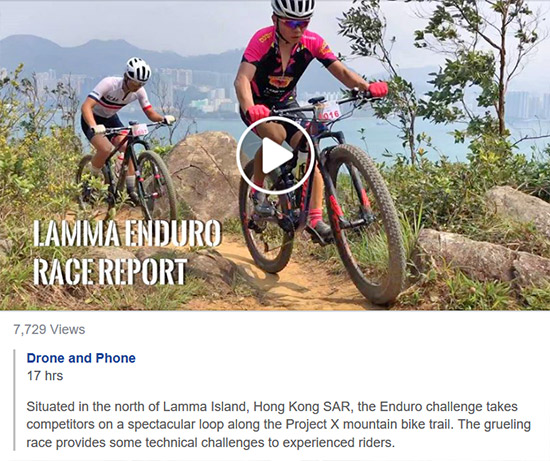
Task: Click the 17 hrs post timestamp
Action: (x=45, y=376)
